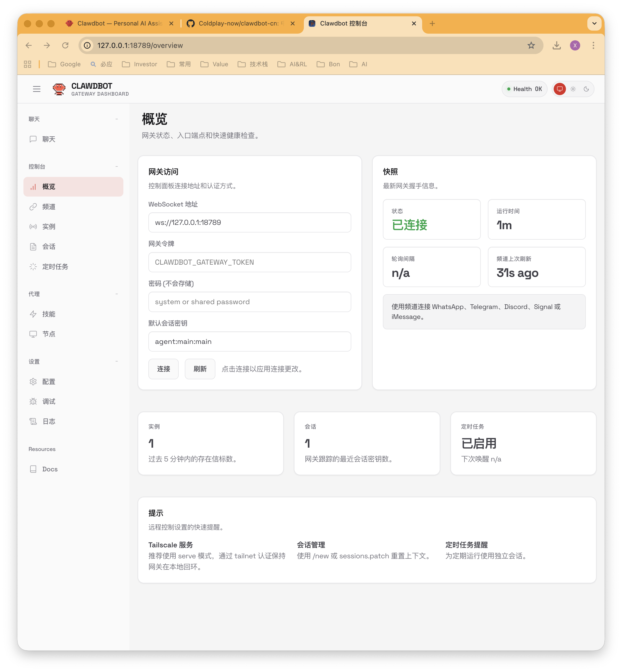Viewport: 622px width, 672px height.
Task: Click the 轮询间隔 n/a value
Action: (x=400, y=273)
